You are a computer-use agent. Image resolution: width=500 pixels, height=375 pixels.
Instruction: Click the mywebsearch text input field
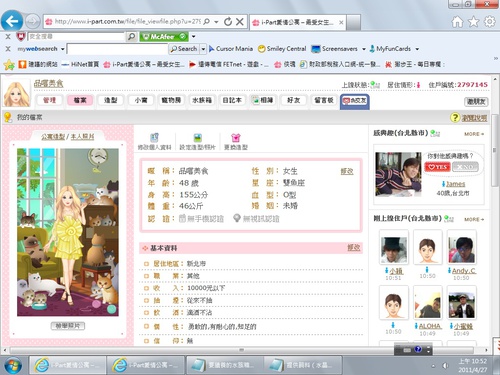117,49
